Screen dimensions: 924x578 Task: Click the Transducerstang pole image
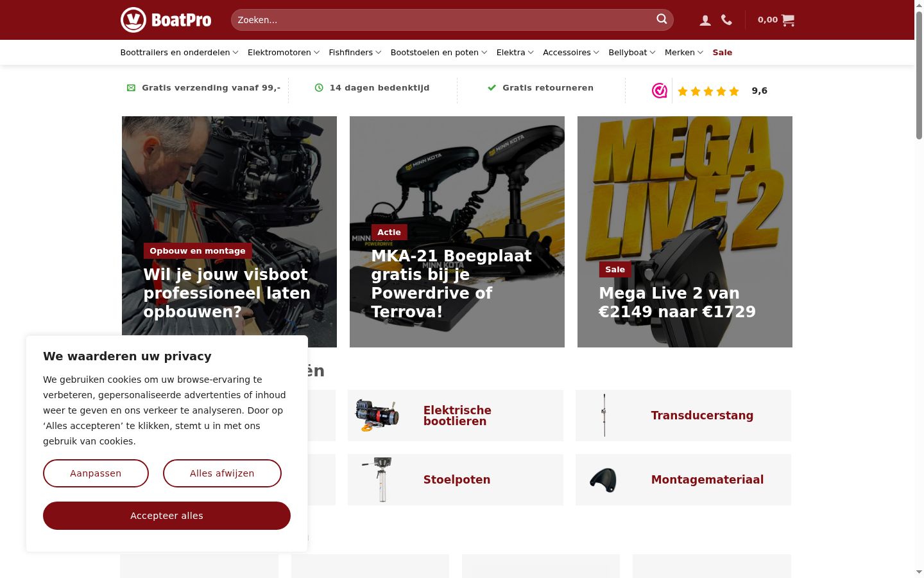pyautogui.click(x=604, y=415)
